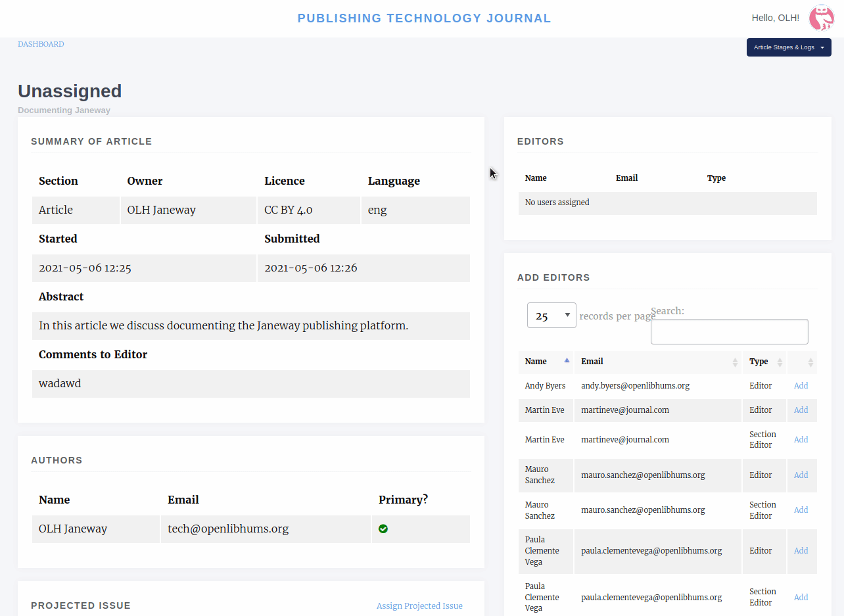Focus the editor Search field
This screenshot has width=844, height=616.
[x=729, y=331]
